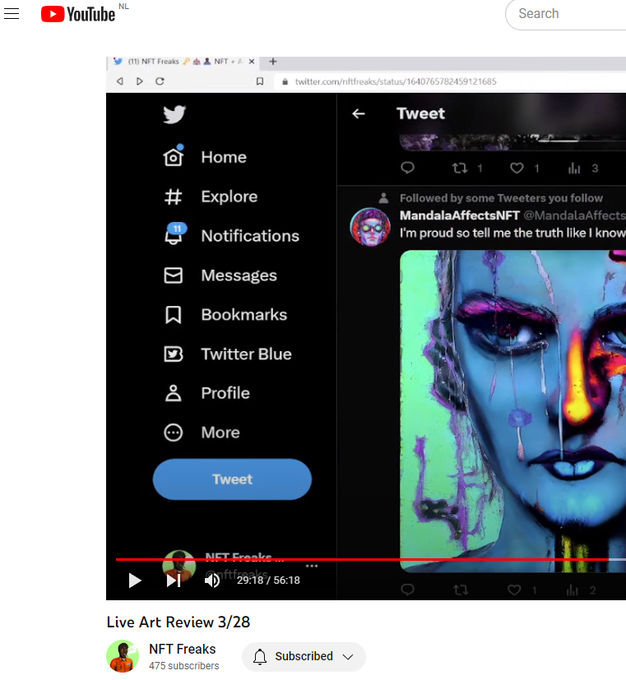Click the lock icon in address bar
626x680 pixels.
pyautogui.click(x=285, y=82)
